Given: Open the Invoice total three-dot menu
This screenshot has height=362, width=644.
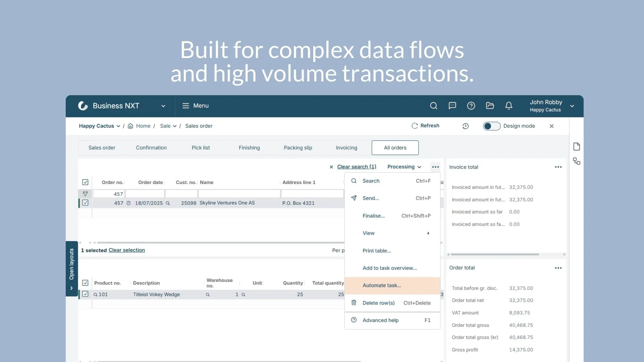Looking at the screenshot, I should click(x=558, y=167).
